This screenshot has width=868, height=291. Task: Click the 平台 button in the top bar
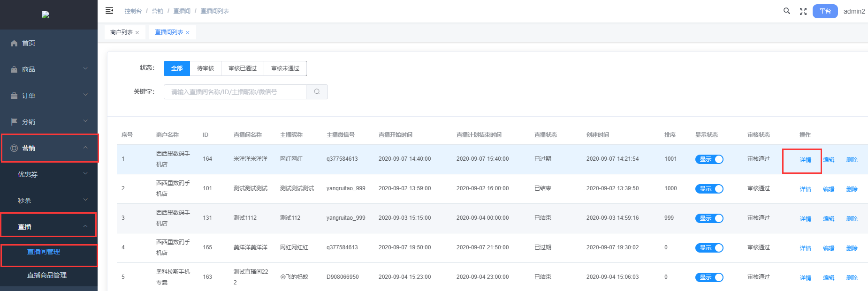[x=825, y=11]
